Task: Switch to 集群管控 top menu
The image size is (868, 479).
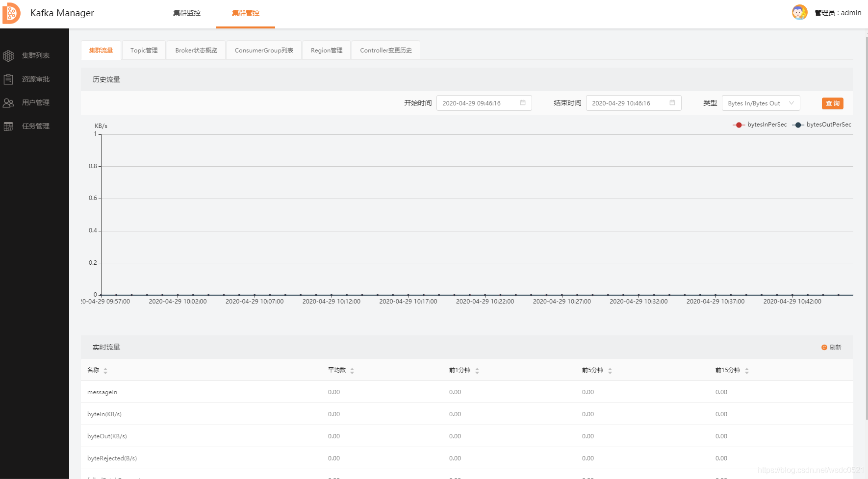Action: [x=246, y=13]
